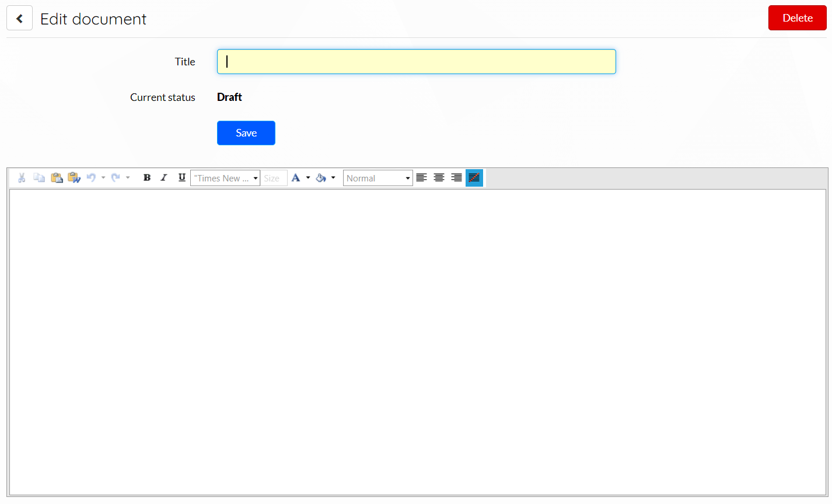Click the Edit document heading
832x504 pixels.
[93, 19]
